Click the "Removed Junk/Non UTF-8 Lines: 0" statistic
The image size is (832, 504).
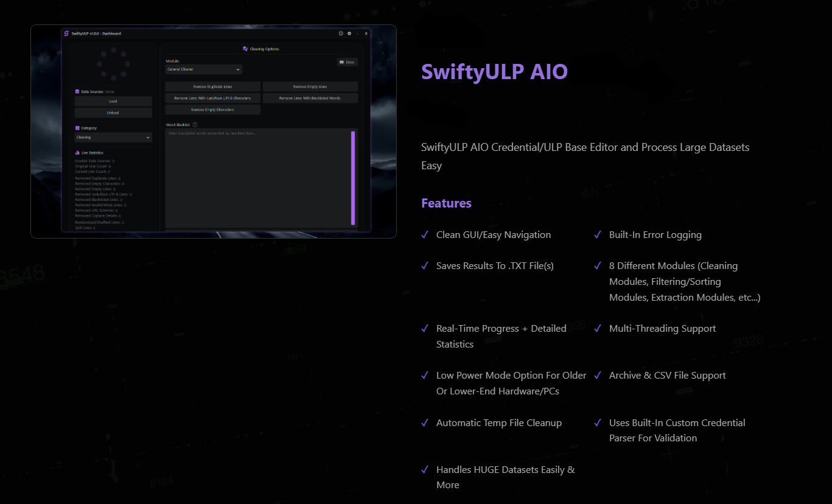click(103, 194)
